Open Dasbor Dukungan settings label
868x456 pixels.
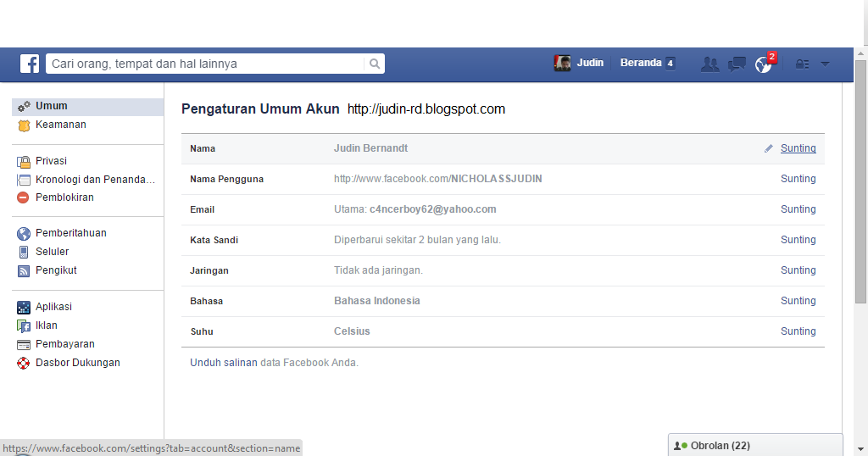click(77, 363)
